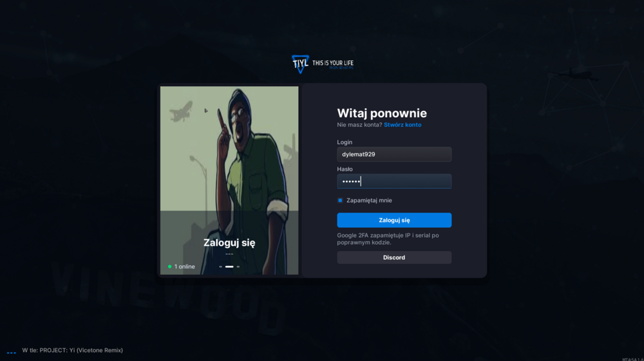The image size is (644, 361).
Task: Click the blue Zaloguj się button
Action: click(394, 220)
